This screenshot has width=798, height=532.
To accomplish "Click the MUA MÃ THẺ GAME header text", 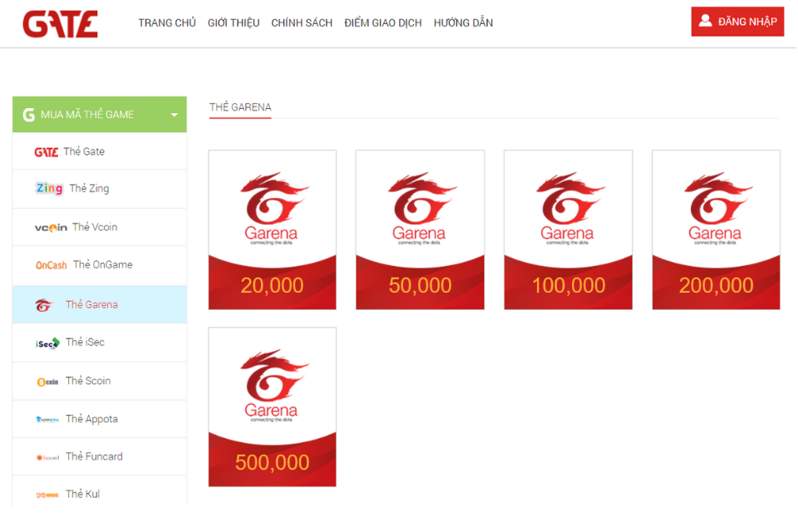I will coord(87,115).
